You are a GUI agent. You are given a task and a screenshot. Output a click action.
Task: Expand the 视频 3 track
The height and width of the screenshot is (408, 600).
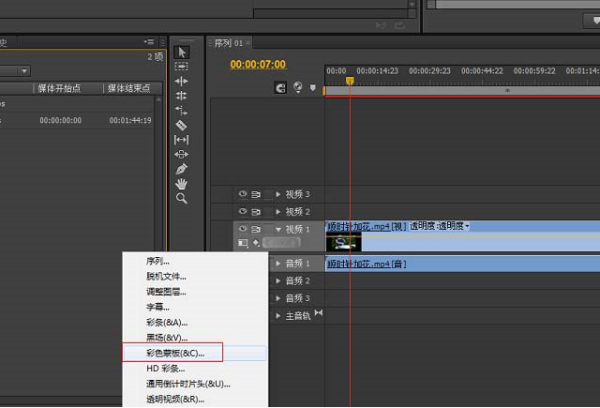(x=279, y=194)
